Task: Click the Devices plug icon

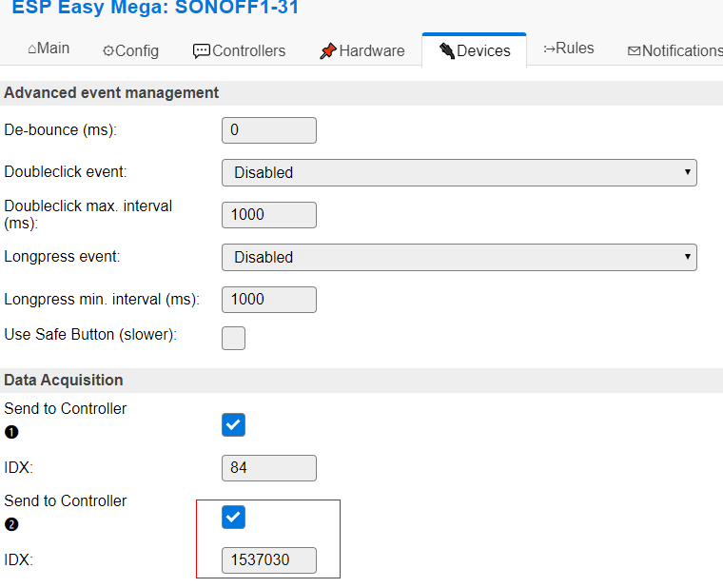Action: [x=447, y=50]
